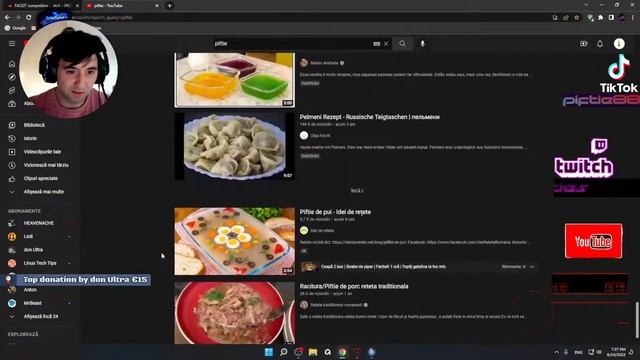Reload the page with refresh icon
Viewport: 640px width, 360px height.
29,18
